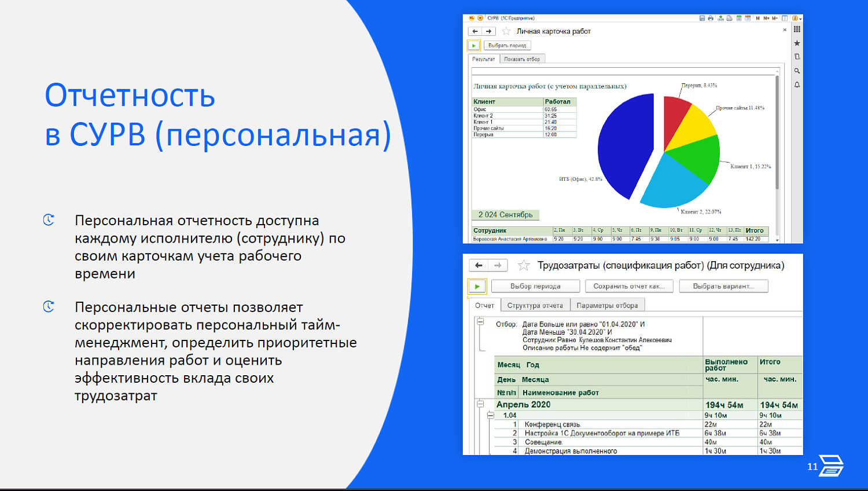Viewport: 868px width, 491px height.
Task: Add Трудозатраты report to favorites star
Action: click(524, 265)
